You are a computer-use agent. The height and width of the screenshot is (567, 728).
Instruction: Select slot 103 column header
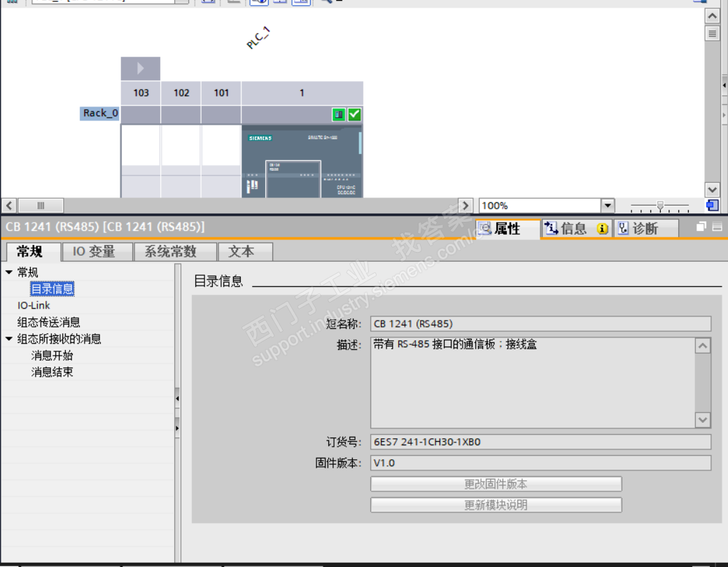tap(141, 93)
